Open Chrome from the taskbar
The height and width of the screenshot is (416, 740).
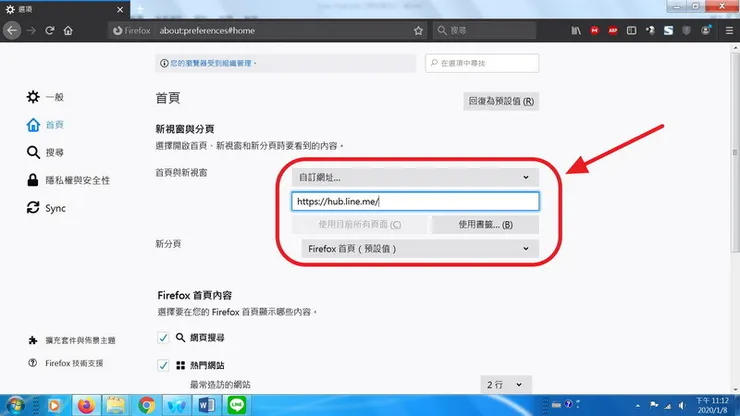(146, 405)
